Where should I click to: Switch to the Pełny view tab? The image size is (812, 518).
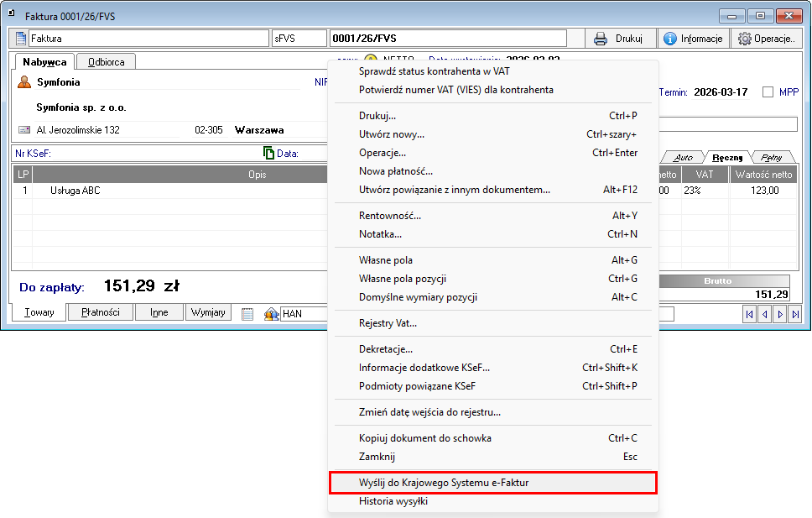[x=773, y=157]
